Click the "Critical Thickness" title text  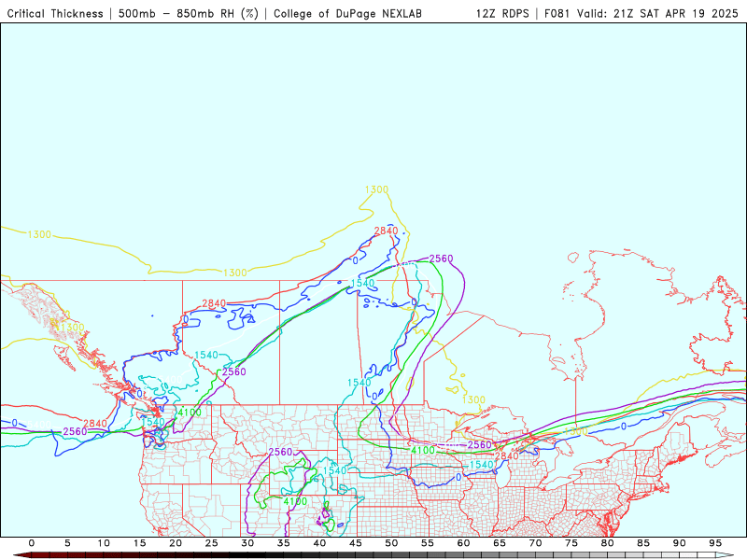pyautogui.click(x=55, y=14)
